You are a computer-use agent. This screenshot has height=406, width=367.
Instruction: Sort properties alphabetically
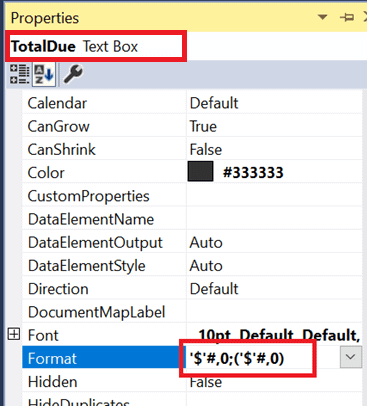pyautogui.click(x=44, y=74)
